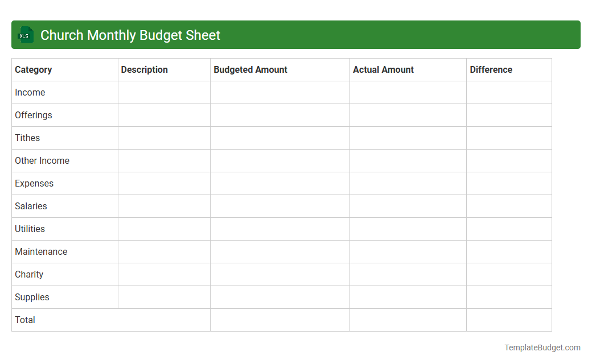Select the Actual Amount column header
592x364 pixels.
point(383,69)
